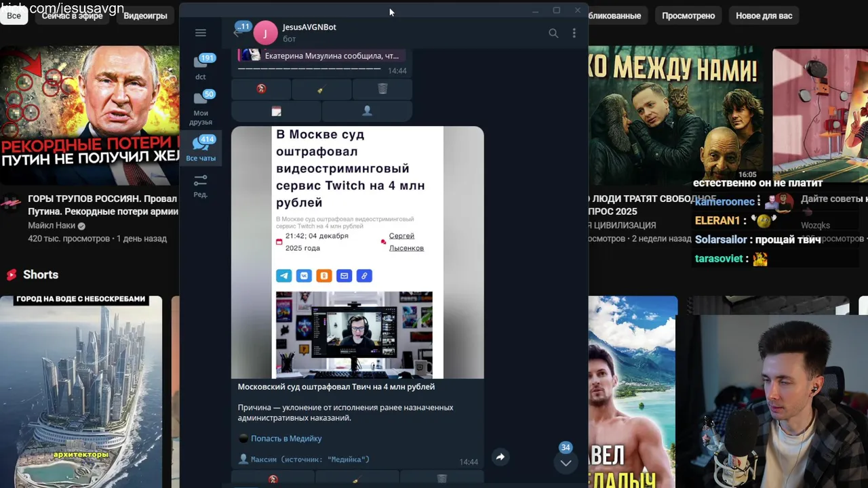The image size is (868, 488).
Task: Open the Ред. folder editing option
Action: click(200, 185)
